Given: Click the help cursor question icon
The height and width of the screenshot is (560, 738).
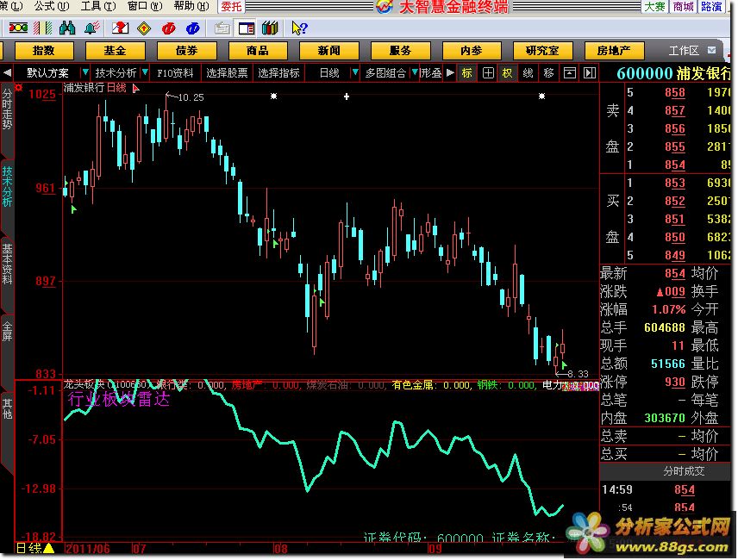Looking at the screenshot, I should click(299, 28).
